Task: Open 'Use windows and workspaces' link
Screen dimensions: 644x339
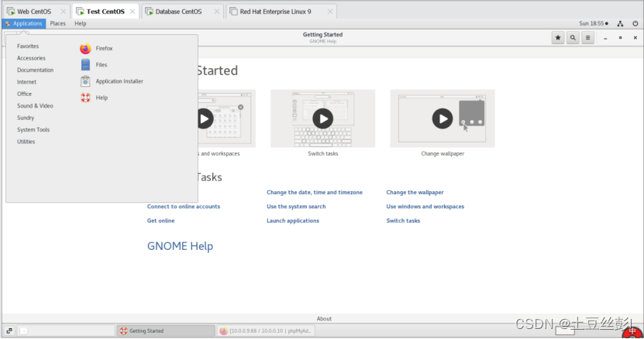Action: point(425,207)
